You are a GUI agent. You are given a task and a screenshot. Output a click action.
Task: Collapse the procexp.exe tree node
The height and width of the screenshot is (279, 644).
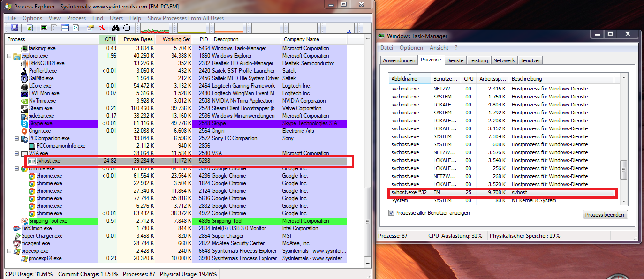pos(10,251)
